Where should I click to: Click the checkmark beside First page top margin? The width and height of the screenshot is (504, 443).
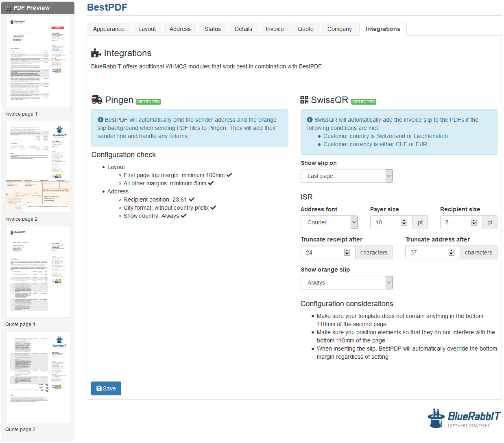pyautogui.click(x=229, y=174)
